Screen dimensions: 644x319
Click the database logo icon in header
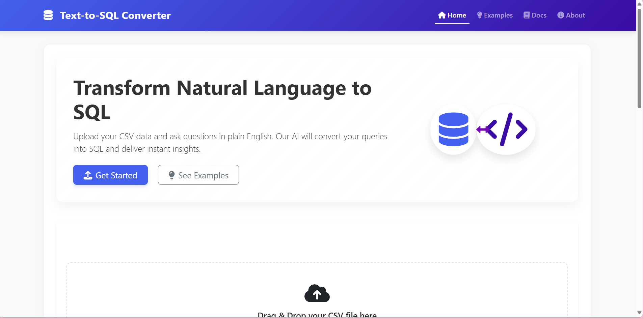coord(48,15)
